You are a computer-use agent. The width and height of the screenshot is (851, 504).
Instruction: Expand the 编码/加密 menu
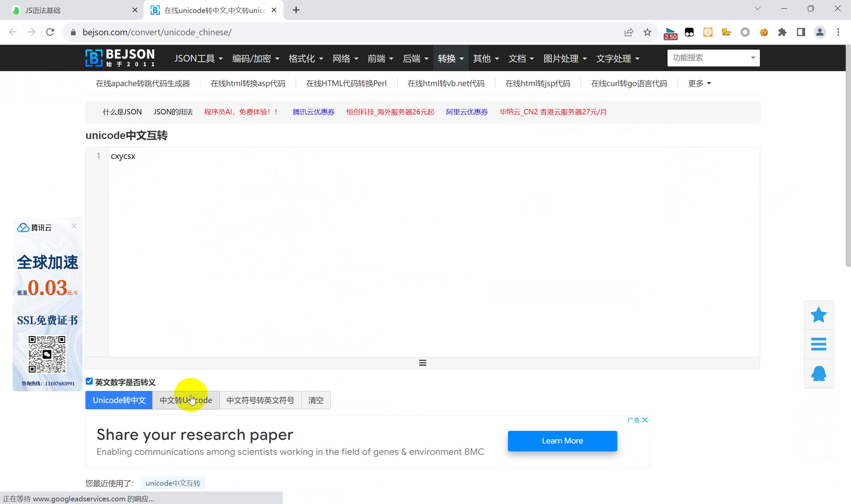(256, 59)
